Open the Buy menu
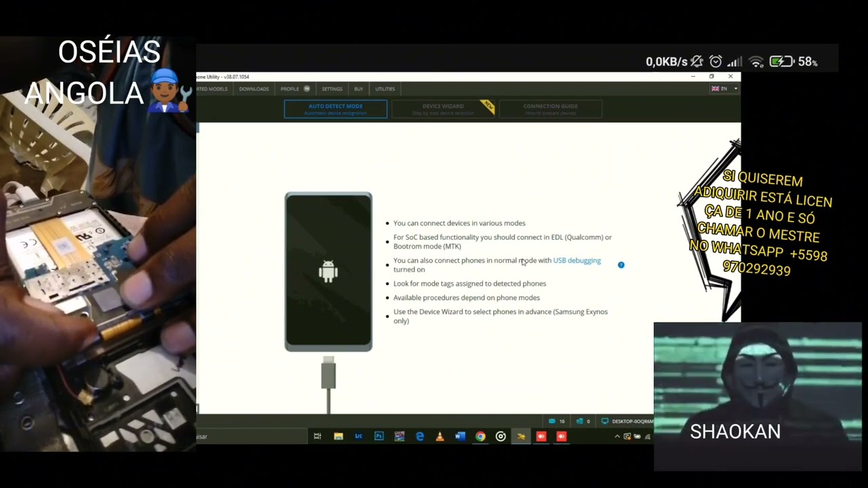868x488 pixels. 359,89
